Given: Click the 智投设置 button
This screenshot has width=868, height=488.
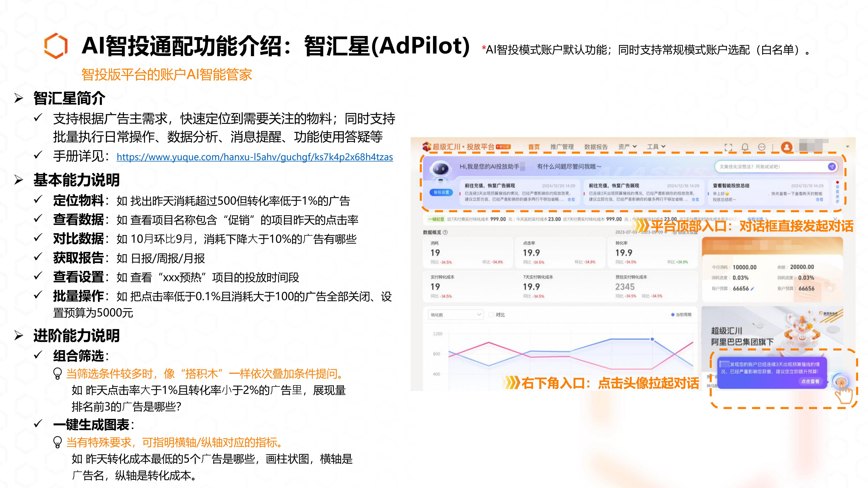Looking at the screenshot, I should coord(441,192).
